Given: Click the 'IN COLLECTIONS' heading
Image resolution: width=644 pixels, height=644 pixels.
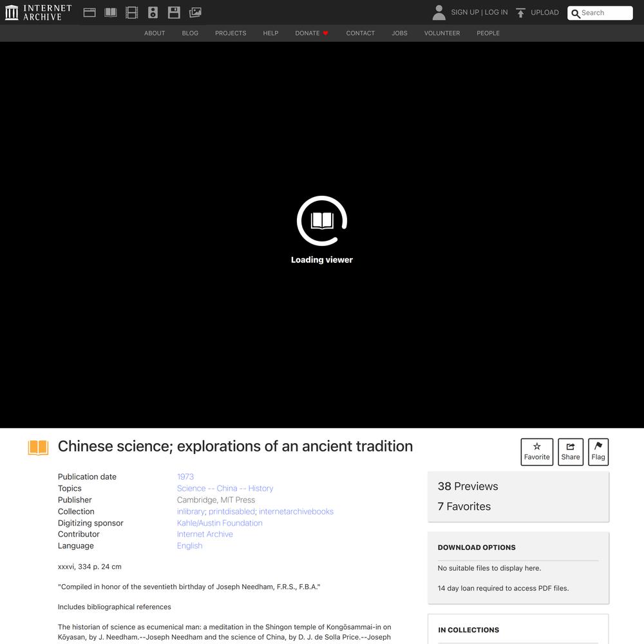Looking at the screenshot, I should pyautogui.click(x=469, y=630).
